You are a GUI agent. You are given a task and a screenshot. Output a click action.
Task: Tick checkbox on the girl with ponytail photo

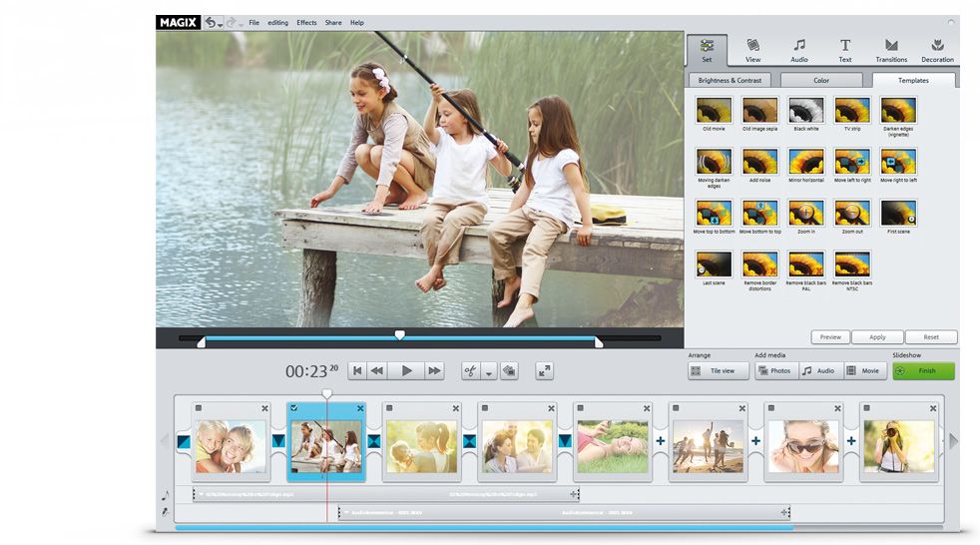[389, 408]
